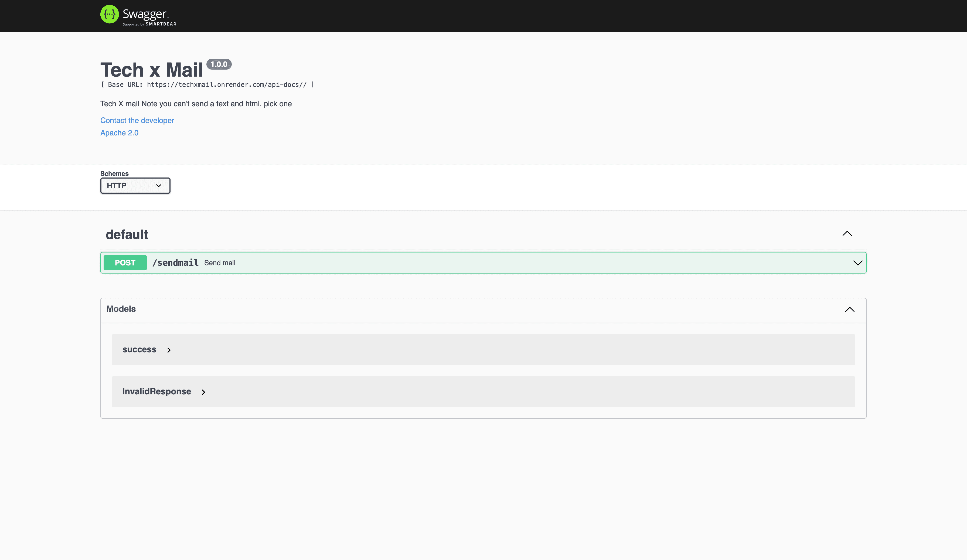Expand the success model definition
This screenshot has width=967, height=560.
point(139,349)
